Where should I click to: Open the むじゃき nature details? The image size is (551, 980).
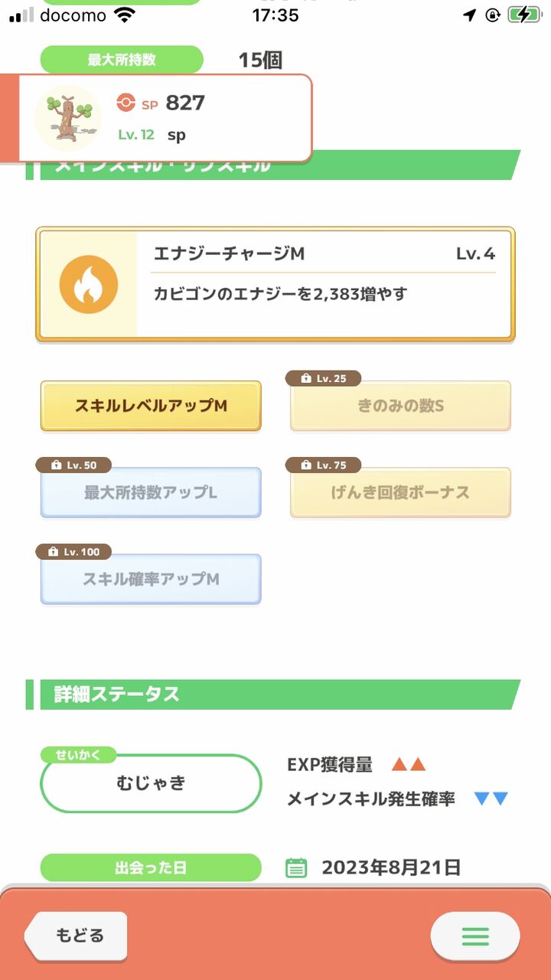[x=151, y=783]
